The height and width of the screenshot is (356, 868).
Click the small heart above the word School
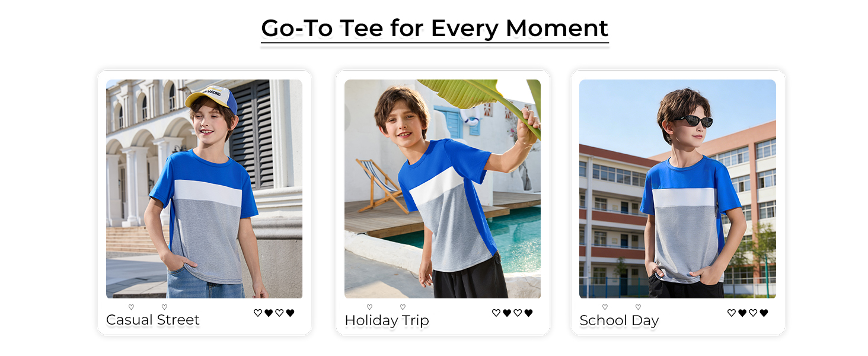click(x=605, y=307)
